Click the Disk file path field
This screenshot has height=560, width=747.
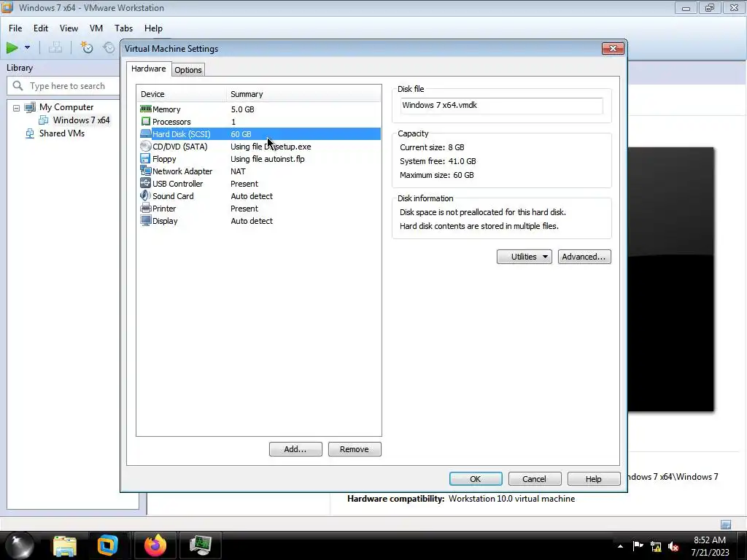[501, 105]
